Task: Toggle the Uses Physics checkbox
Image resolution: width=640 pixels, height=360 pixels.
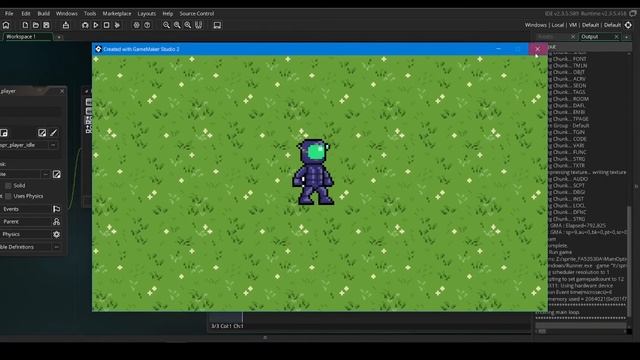Action: click(8, 196)
